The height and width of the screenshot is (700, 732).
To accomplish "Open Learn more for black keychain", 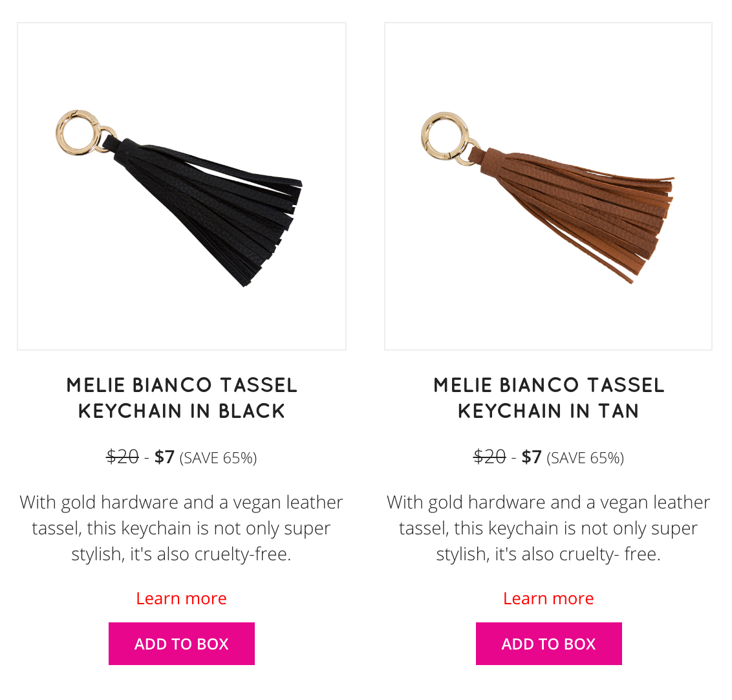I will pos(181,598).
